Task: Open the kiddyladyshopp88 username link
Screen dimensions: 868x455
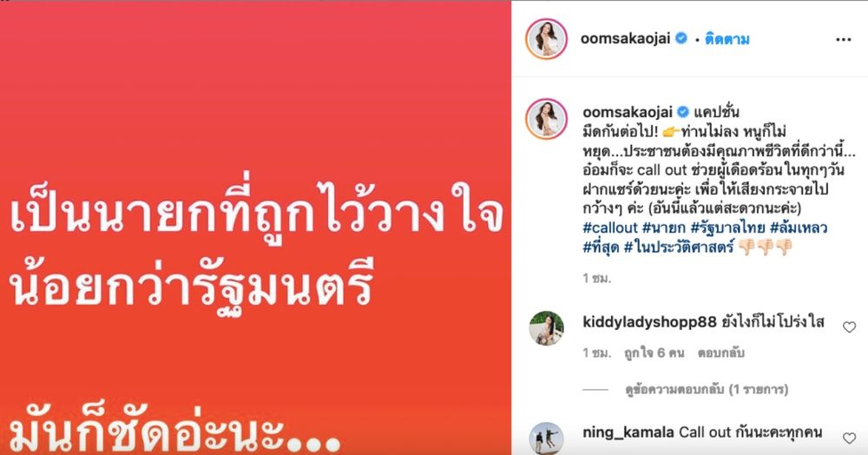Action: 649,321
